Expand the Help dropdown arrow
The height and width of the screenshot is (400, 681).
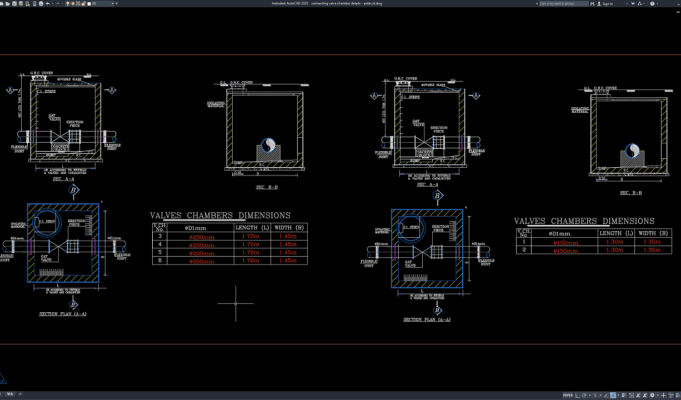[x=657, y=3]
